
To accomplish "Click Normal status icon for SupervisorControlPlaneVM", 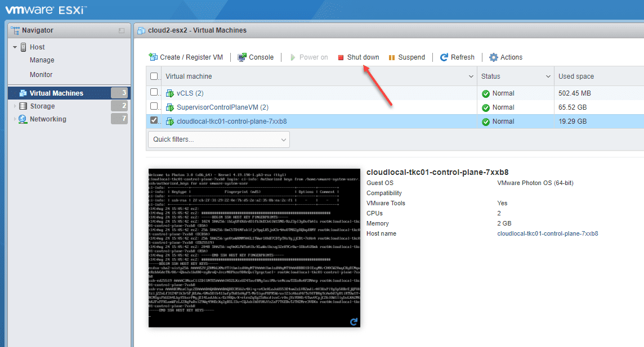I will tap(485, 107).
